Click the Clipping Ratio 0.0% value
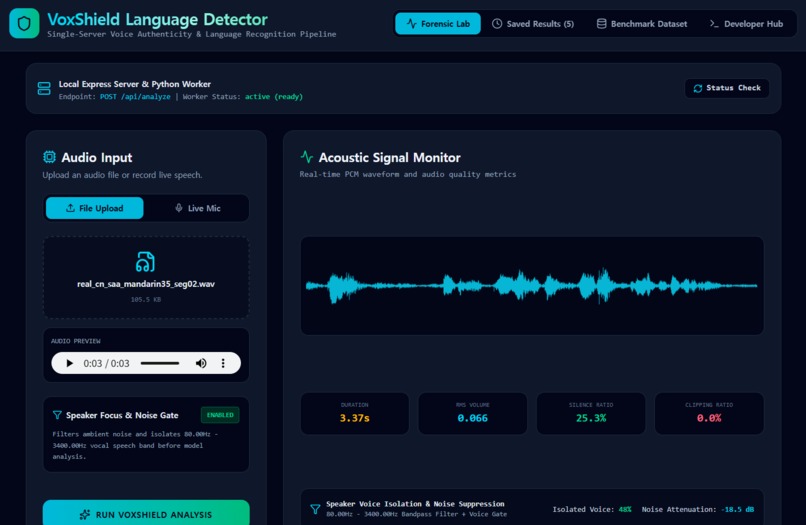 click(709, 418)
